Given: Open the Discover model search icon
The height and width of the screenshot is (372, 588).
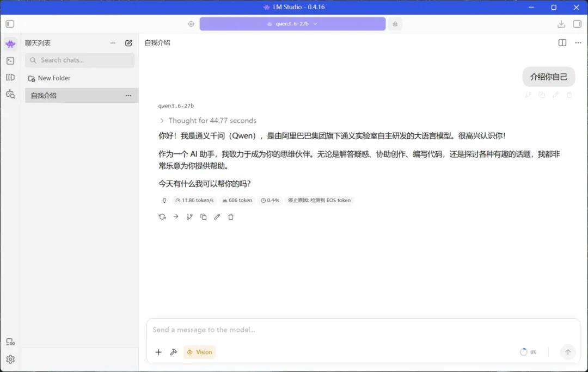Looking at the screenshot, I should coord(10,94).
